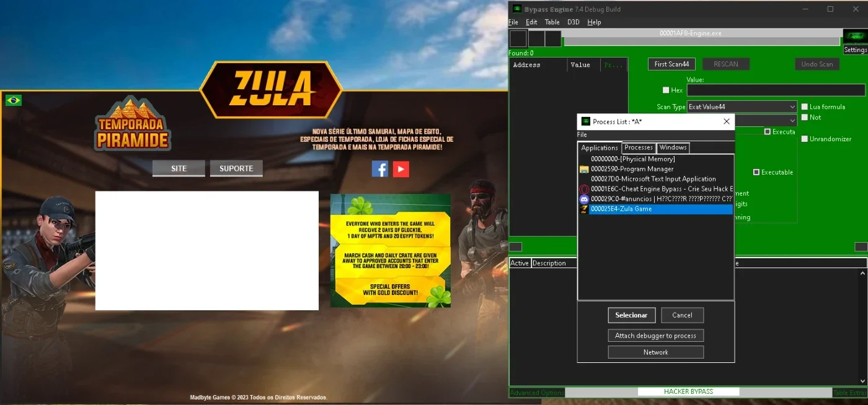
Task: Switch to the Windows tab
Action: [673, 147]
